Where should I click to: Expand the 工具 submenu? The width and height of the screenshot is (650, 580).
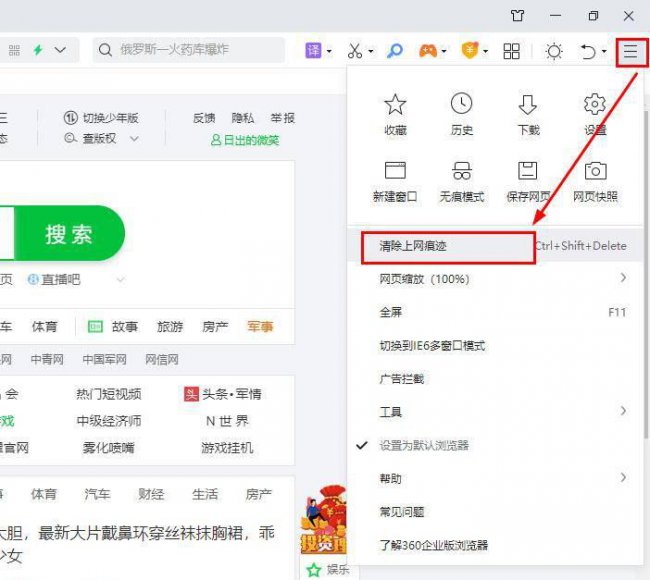(495, 412)
